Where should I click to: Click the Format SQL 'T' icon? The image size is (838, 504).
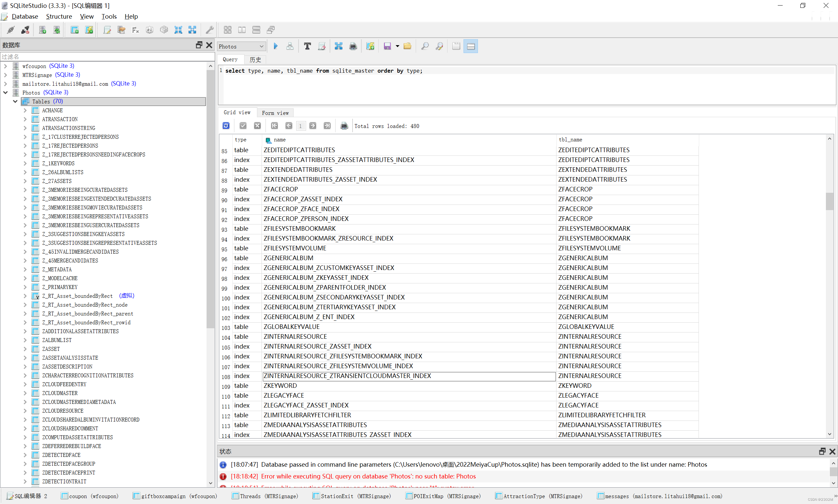(x=307, y=46)
